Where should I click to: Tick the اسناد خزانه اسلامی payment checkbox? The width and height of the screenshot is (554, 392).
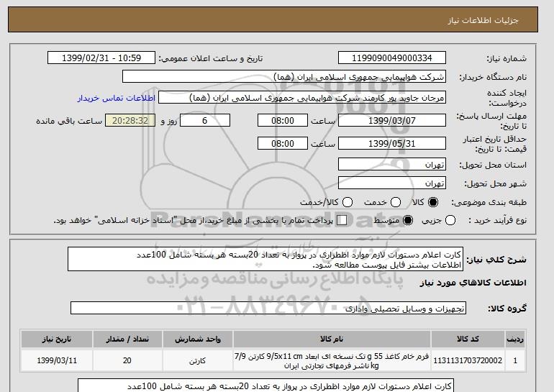click(342, 220)
